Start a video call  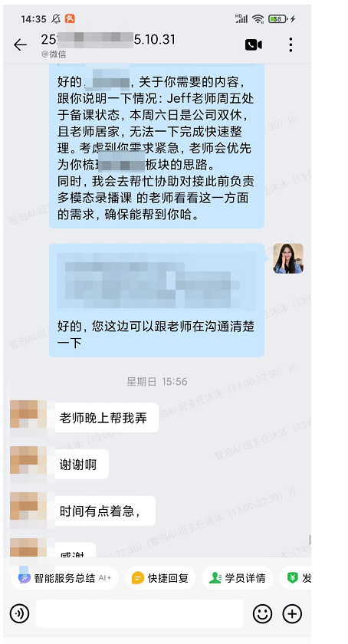point(254,44)
